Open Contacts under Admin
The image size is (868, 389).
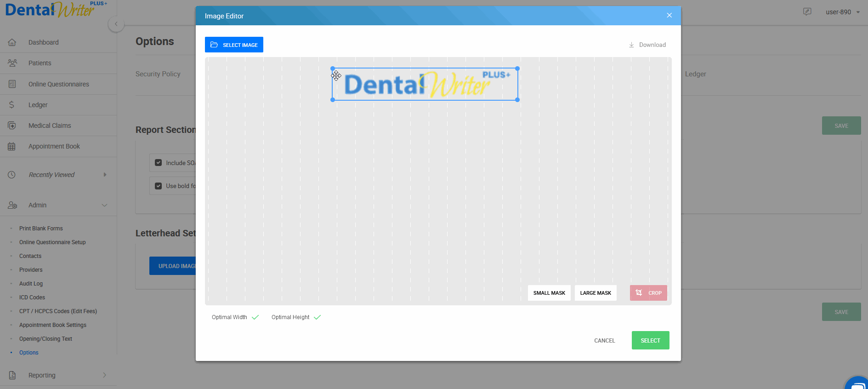coord(30,256)
